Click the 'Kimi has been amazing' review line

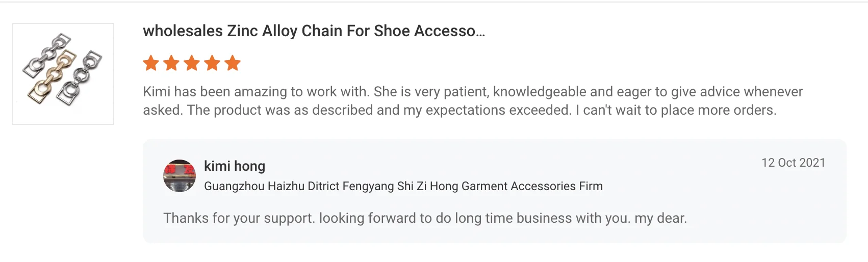255,92
